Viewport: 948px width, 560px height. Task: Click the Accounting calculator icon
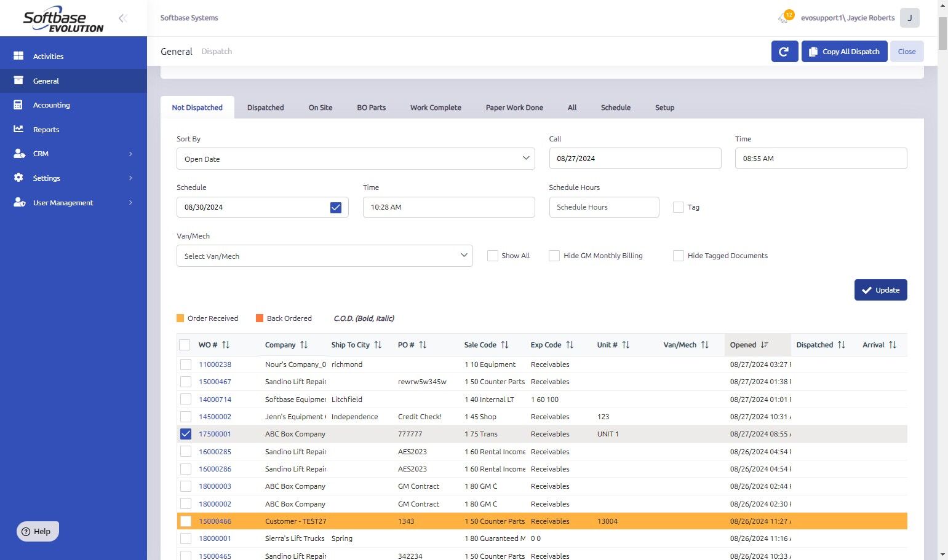[18, 105]
